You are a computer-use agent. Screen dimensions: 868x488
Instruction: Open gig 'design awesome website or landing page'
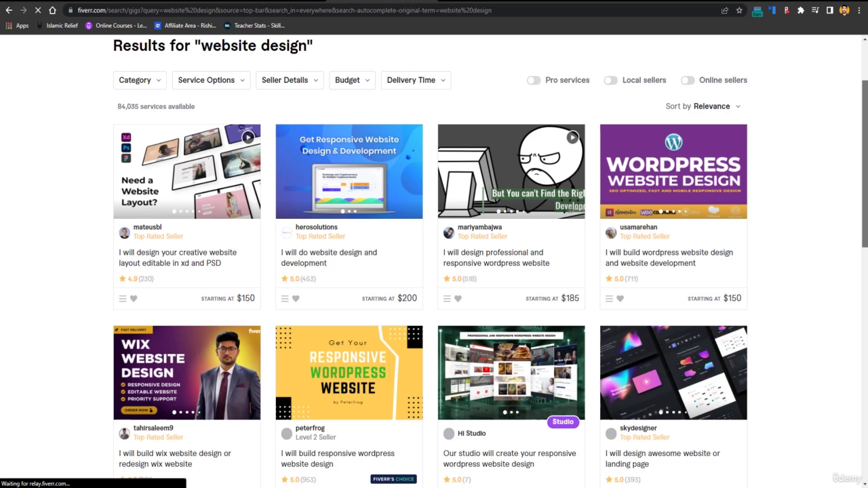click(x=663, y=459)
